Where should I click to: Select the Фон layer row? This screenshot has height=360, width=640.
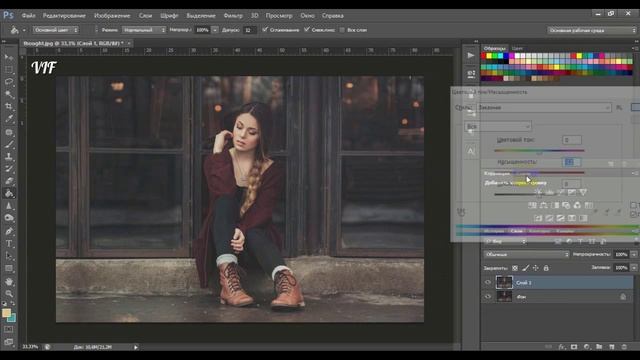click(x=557, y=297)
